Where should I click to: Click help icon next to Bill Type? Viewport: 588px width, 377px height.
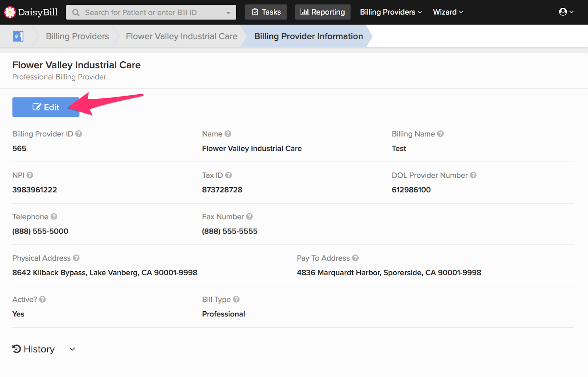pos(236,299)
